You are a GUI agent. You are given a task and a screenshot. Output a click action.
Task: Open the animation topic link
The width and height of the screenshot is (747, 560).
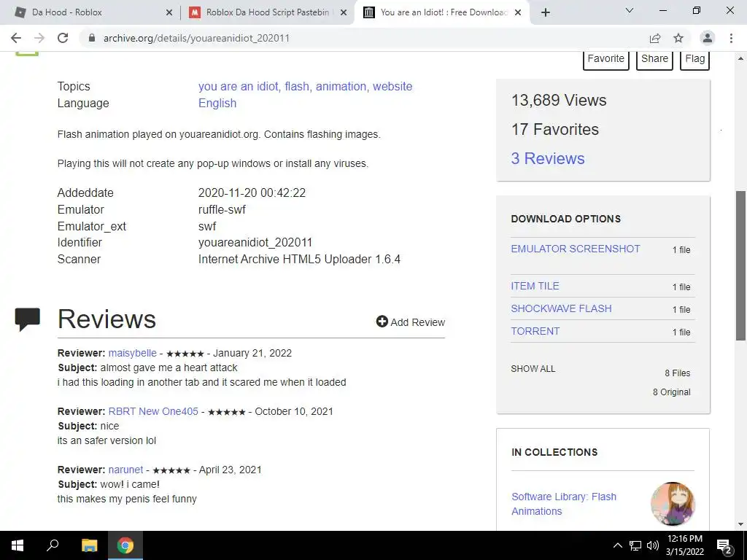341,86
